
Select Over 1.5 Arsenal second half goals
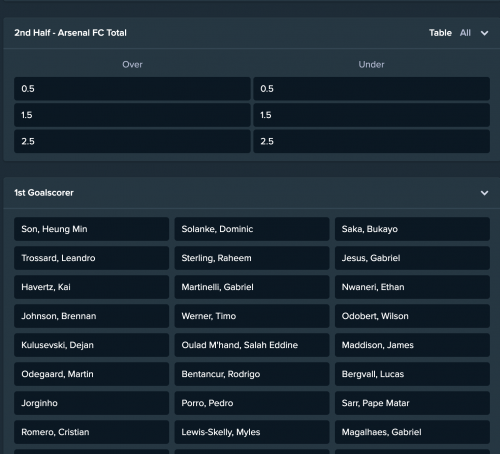[x=132, y=115]
